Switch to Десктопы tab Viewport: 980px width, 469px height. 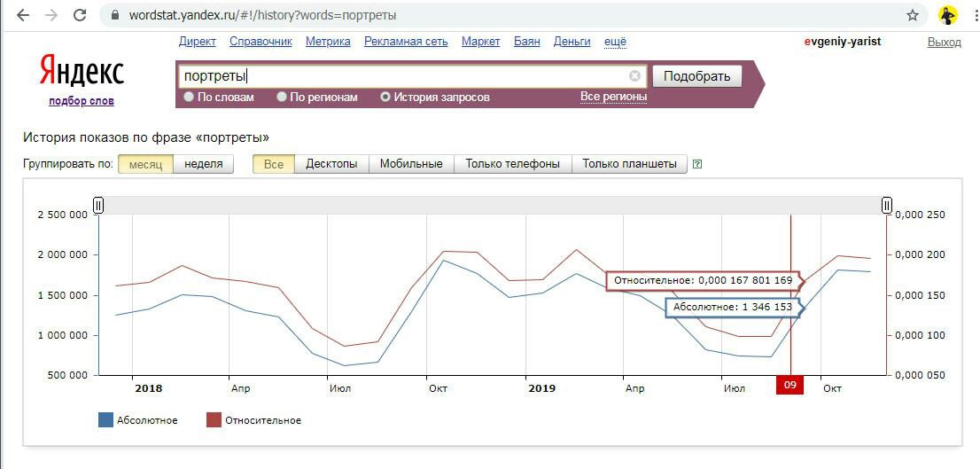pos(331,164)
